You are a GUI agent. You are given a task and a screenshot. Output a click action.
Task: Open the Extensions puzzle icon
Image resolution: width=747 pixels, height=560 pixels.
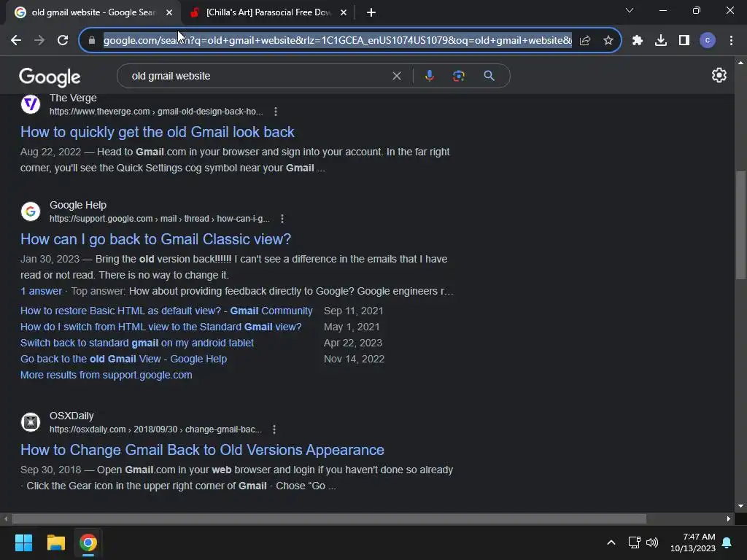(638, 41)
